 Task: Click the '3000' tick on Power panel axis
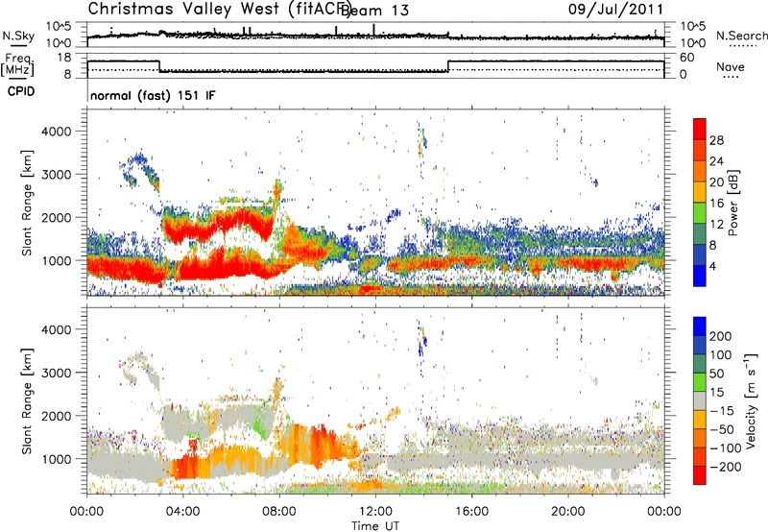(56, 175)
